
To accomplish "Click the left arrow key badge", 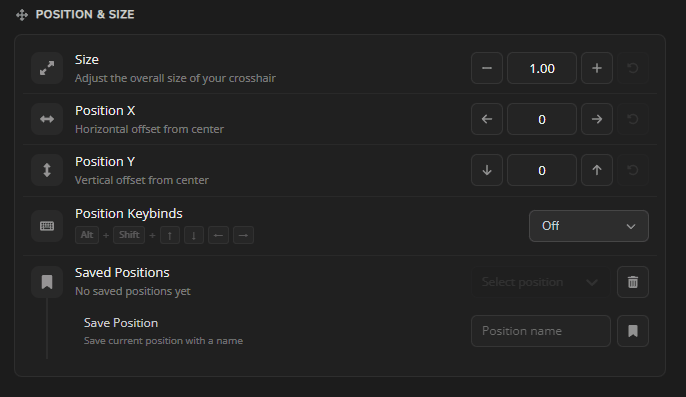I will pos(218,235).
